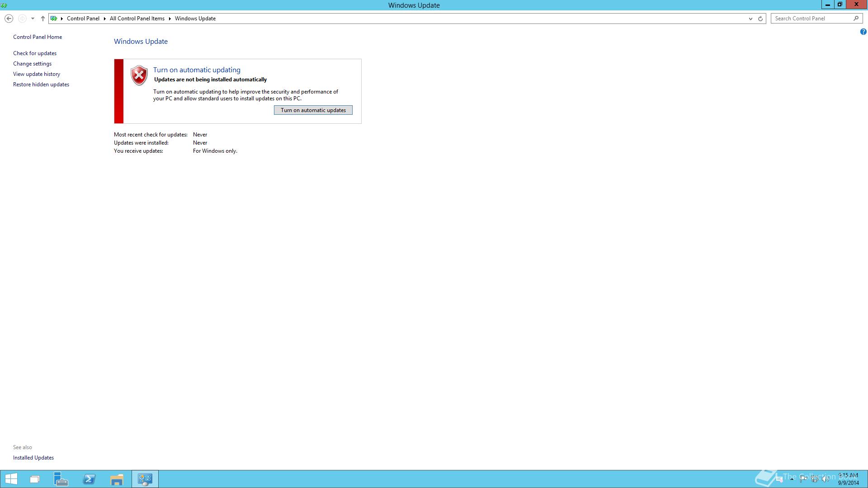Restore down the Windows Update window

(840, 5)
